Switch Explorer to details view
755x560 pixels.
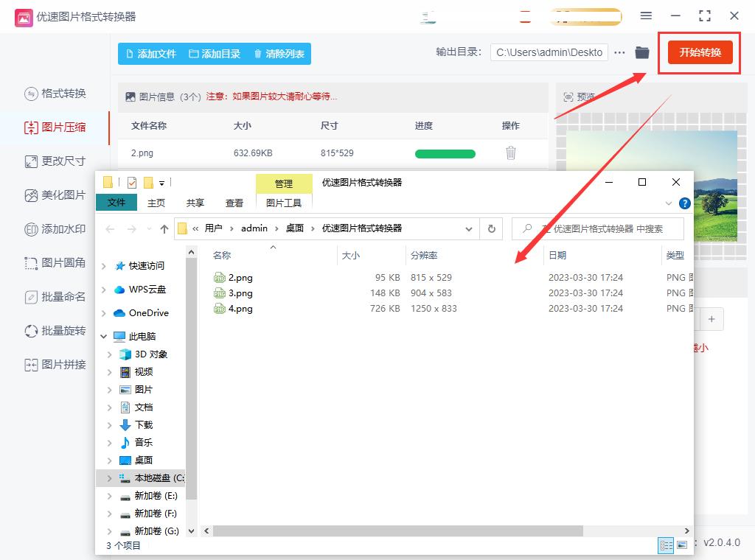tap(666, 545)
